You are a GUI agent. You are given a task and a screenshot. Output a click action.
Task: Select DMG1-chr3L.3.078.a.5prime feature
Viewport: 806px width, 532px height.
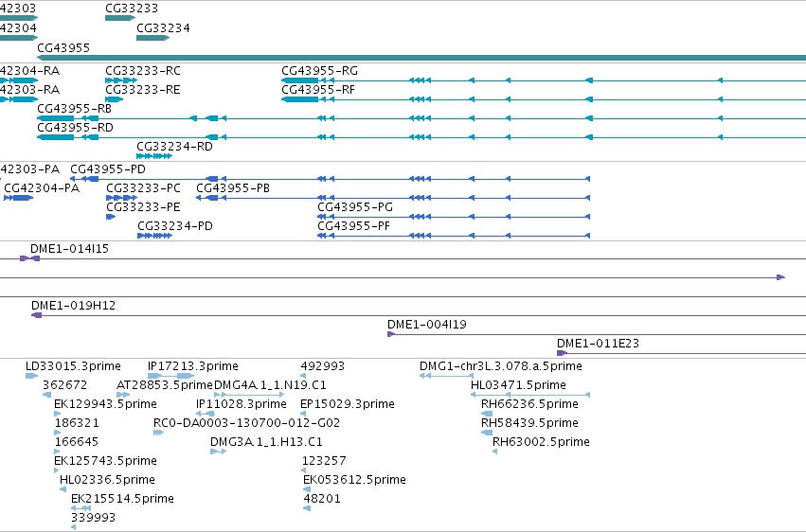point(446,376)
